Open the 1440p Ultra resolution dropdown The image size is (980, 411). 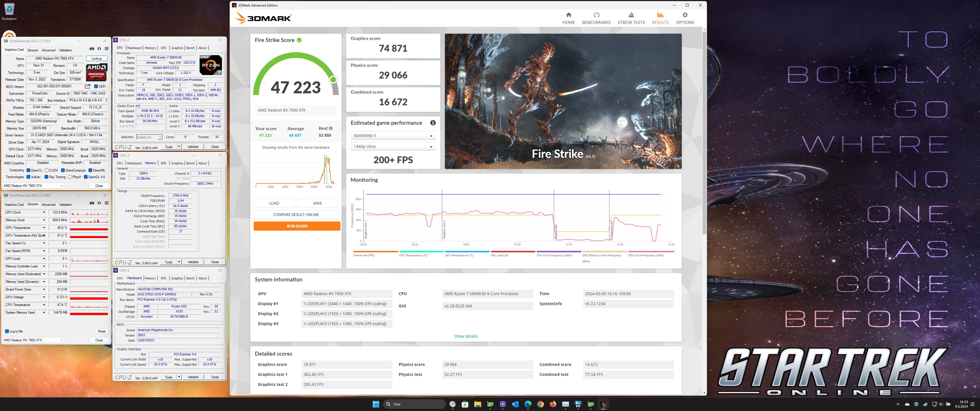[393, 146]
